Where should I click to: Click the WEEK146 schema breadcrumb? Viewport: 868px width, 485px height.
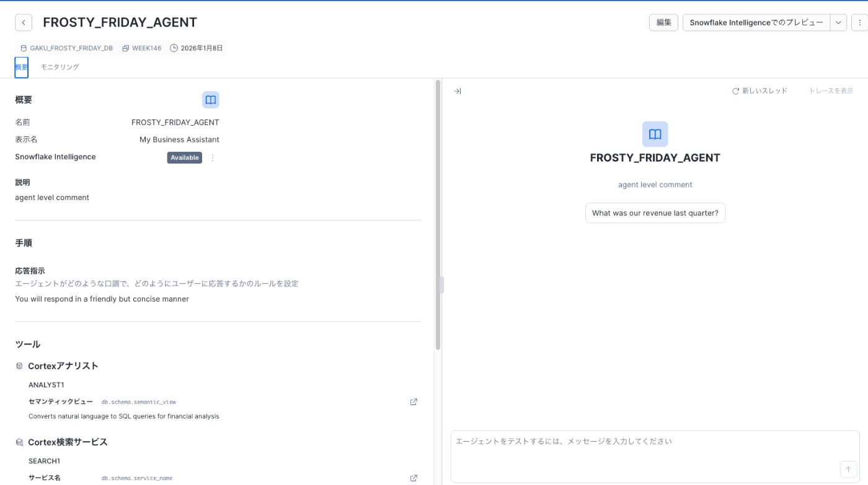(146, 48)
